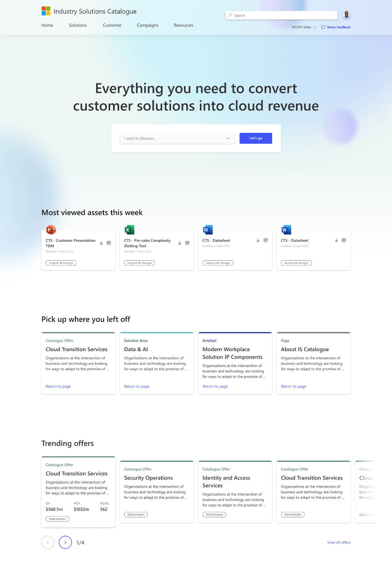Click the Microsoft logo in header
This screenshot has width=392, height=580.
[x=46, y=11]
